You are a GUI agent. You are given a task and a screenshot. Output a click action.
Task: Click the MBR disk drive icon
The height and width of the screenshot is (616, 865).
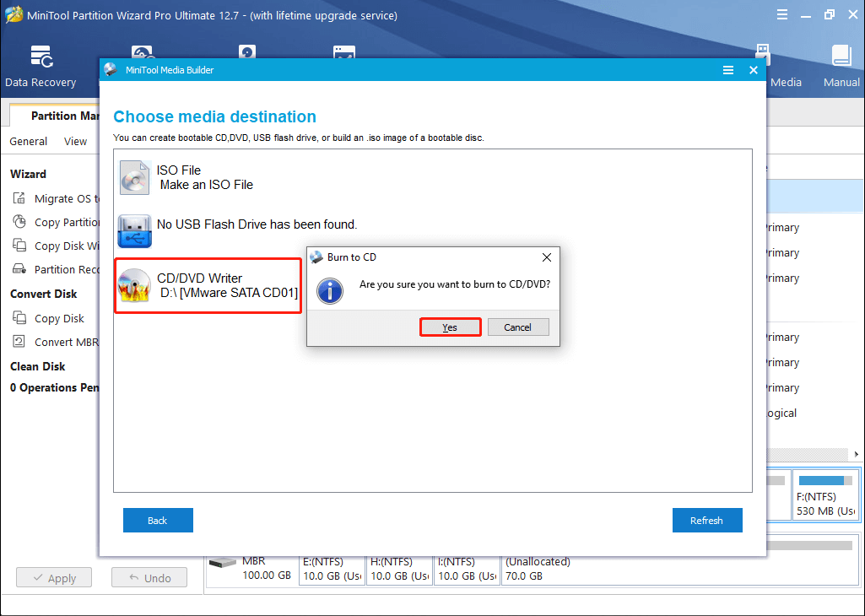(222, 563)
